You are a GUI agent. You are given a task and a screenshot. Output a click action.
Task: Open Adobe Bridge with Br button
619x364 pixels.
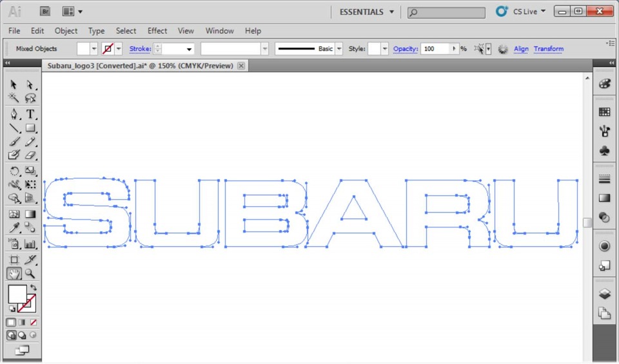coord(45,12)
